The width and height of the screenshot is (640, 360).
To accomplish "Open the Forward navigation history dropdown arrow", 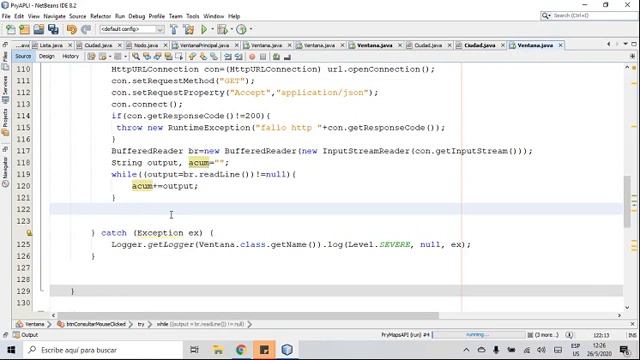I will 125,57.
